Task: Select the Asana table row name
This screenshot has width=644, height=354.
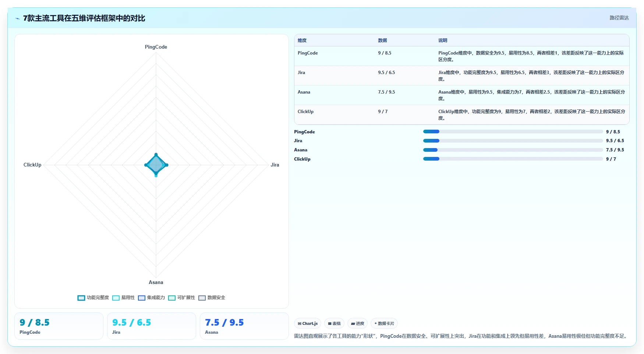Action: pyautogui.click(x=304, y=92)
